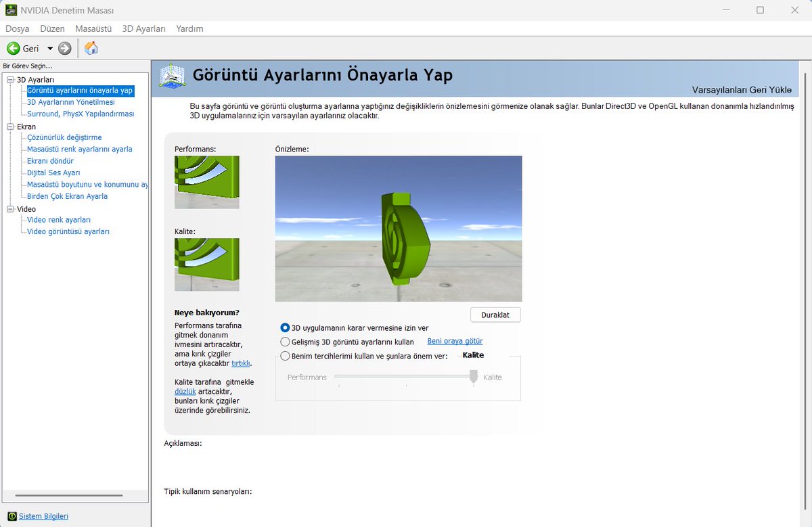Click the NVIDIA logo in the title bar

coord(11,10)
